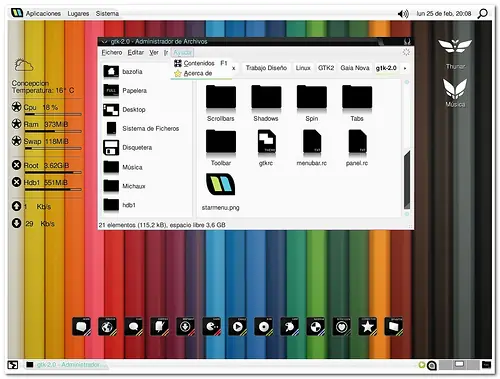The width and height of the screenshot is (500, 379).
Task: Click the clock showing lun 25 de feb
Action: pyautogui.click(x=444, y=14)
